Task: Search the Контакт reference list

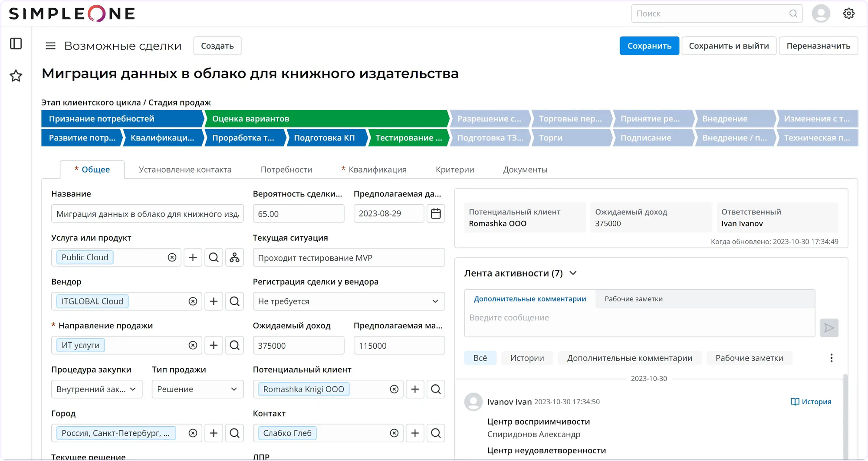Action: [436, 433]
